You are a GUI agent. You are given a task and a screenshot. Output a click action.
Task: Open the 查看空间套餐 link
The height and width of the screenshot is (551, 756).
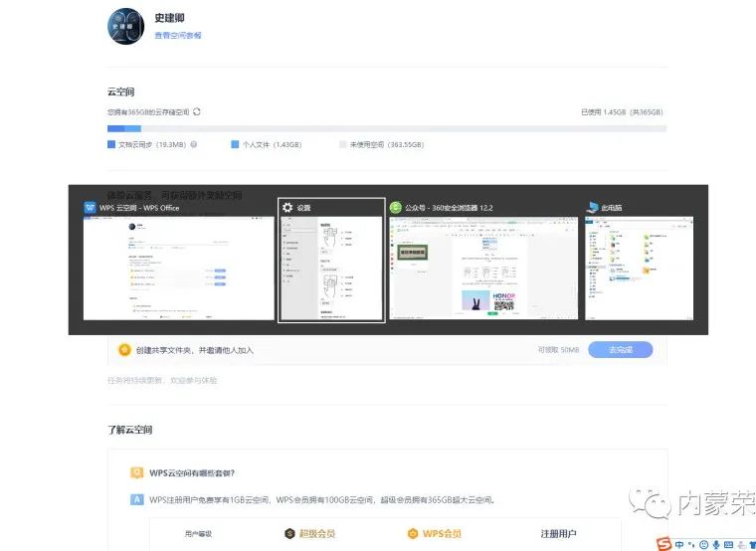pos(178,35)
